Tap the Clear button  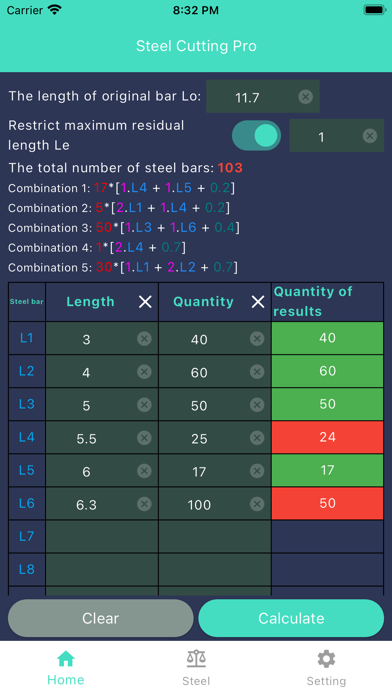click(x=101, y=618)
